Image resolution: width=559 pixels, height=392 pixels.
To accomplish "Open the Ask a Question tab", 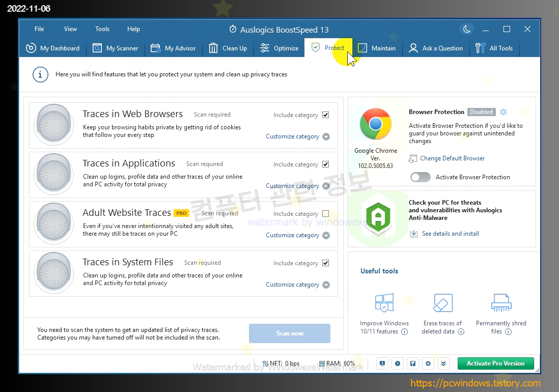I will [436, 48].
